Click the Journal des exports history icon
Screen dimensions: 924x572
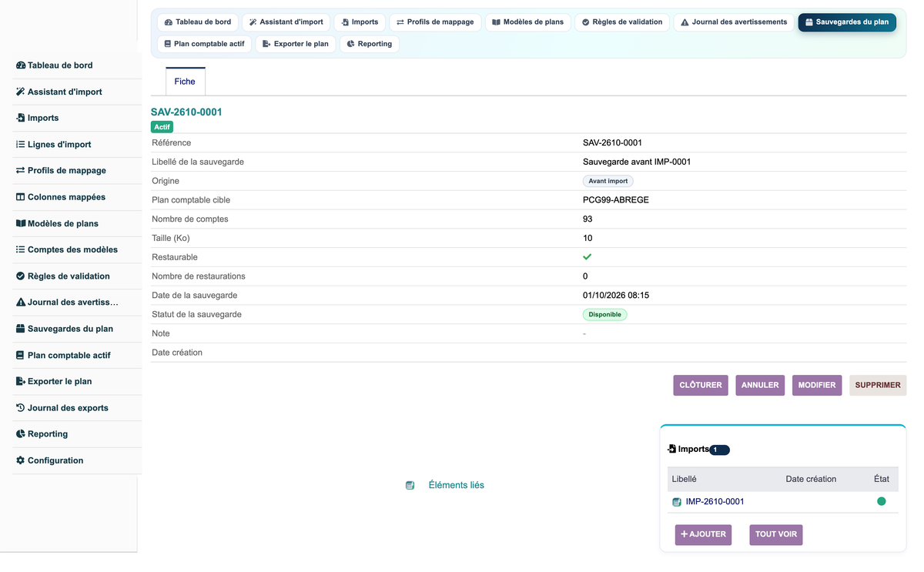click(21, 407)
